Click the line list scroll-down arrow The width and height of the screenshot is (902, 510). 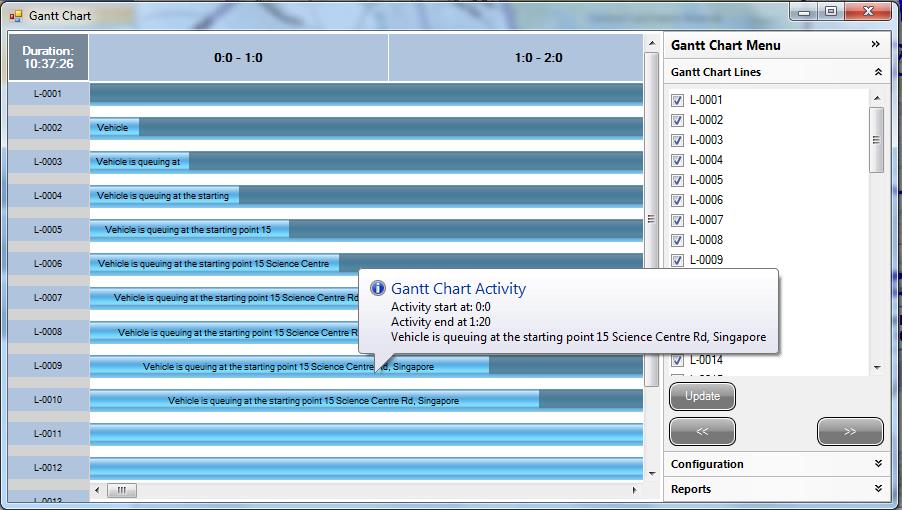[x=877, y=367]
